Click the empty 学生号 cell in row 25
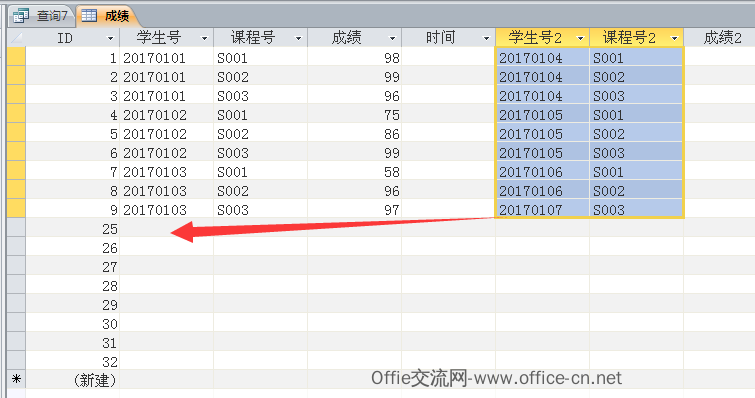This screenshot has width=755, height=398. (x=166, y=228)
